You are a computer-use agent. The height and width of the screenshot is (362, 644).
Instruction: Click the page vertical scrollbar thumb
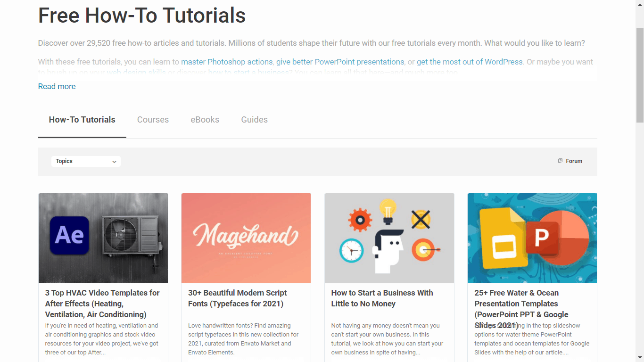(x=640, y=74)
